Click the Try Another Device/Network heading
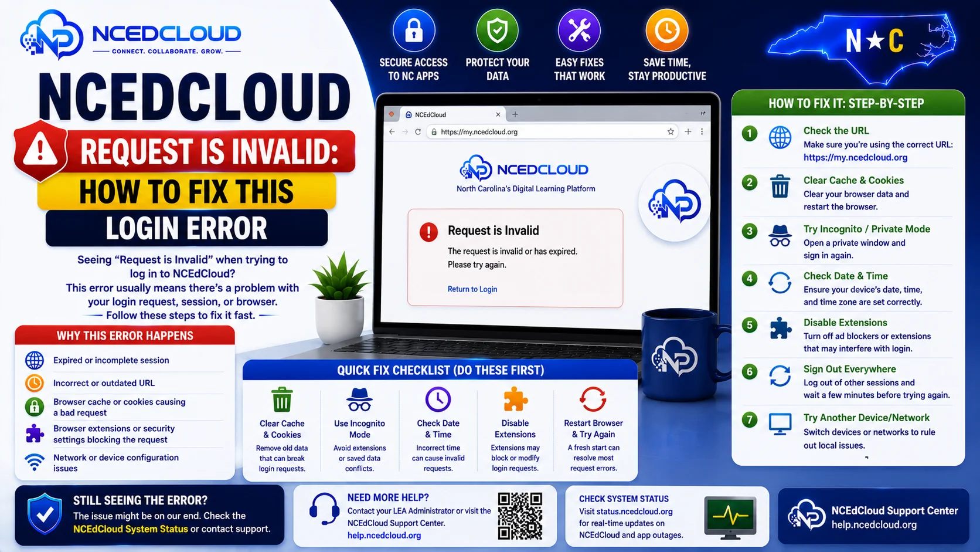980x552 pixels. (x=866, y=418)
